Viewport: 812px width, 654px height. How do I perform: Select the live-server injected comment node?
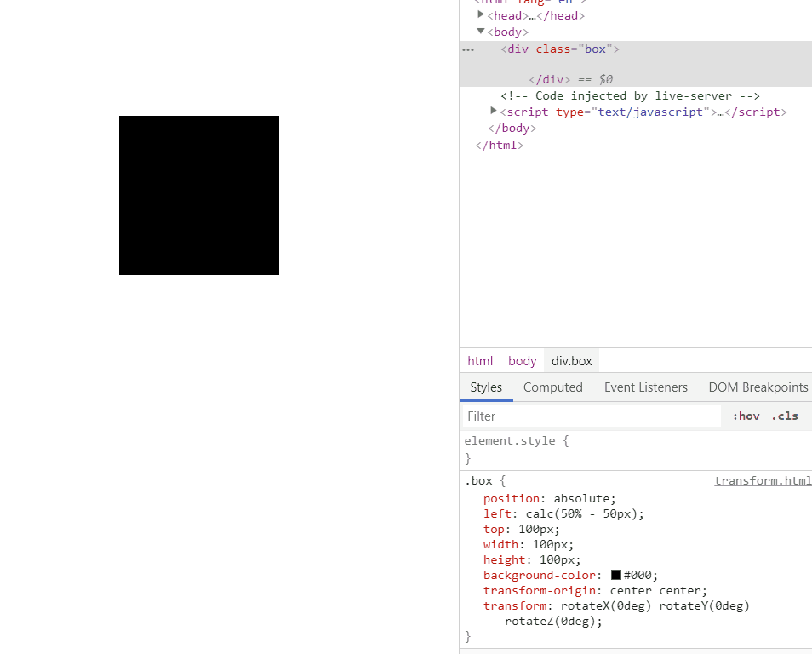pyautogui.click(x=630, y=96)
